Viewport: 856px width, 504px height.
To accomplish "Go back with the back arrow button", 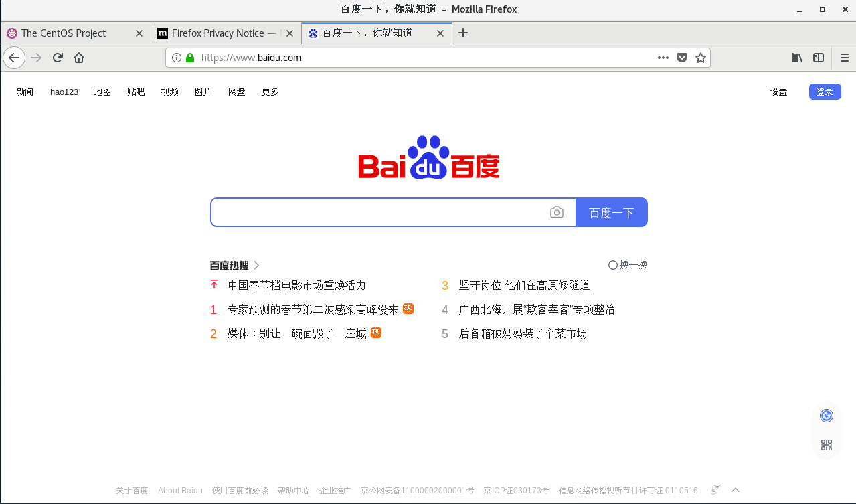I will (14, 58).
